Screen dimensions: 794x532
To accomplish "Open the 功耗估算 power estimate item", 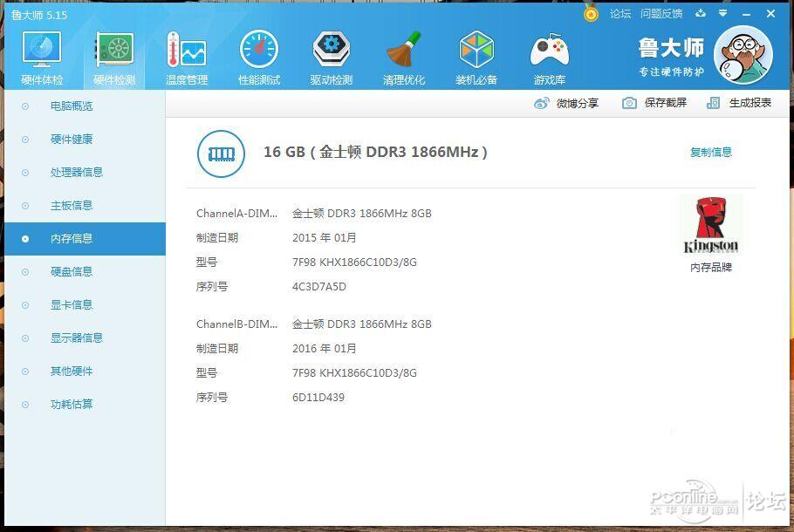I will tap(85, 405).
